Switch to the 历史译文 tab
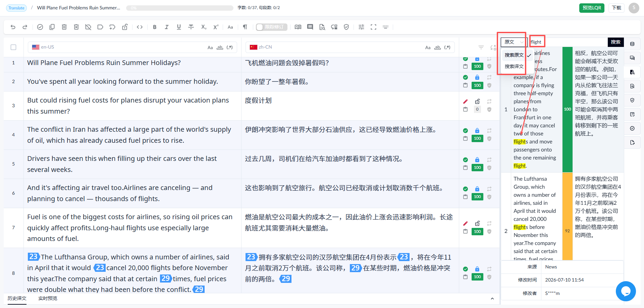The height and width of the screenshot is (308, 644). (17, 298)
